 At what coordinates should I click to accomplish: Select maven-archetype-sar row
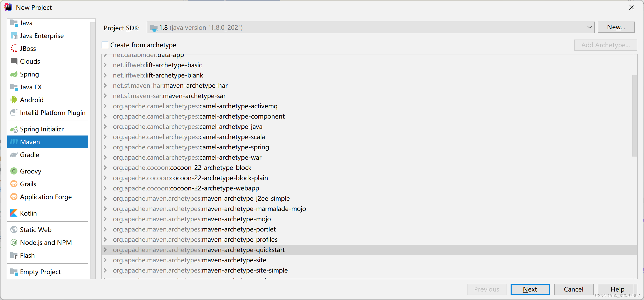tap(369, 96)
